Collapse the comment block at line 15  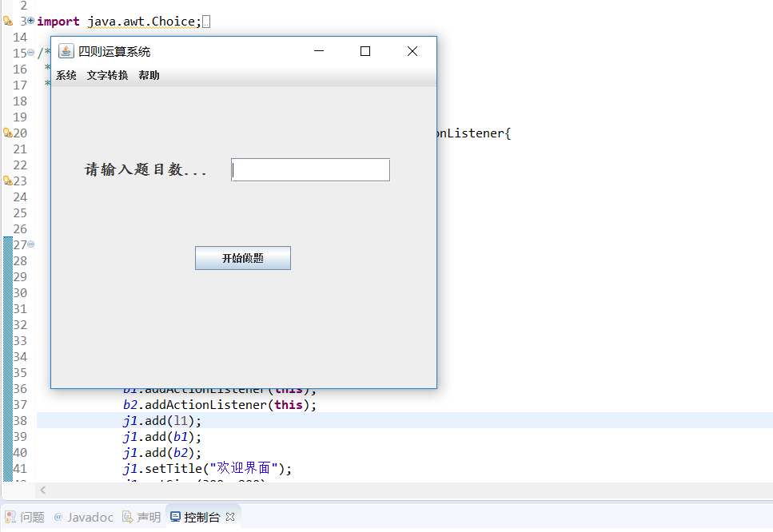coord(31,53)
